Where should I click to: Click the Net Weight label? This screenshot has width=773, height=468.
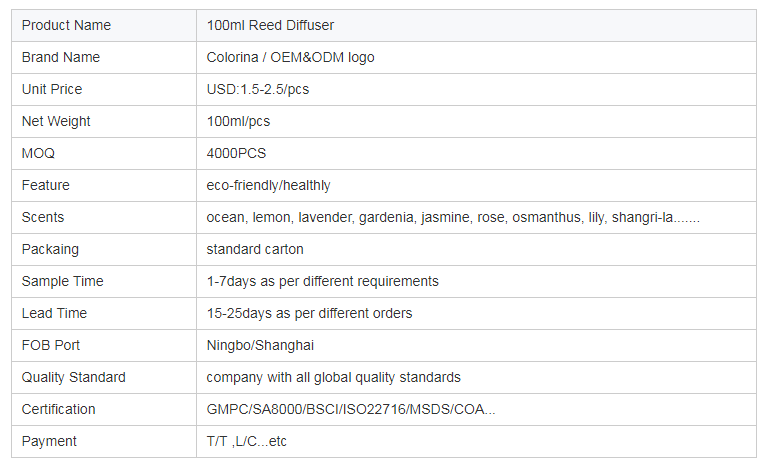56,121
